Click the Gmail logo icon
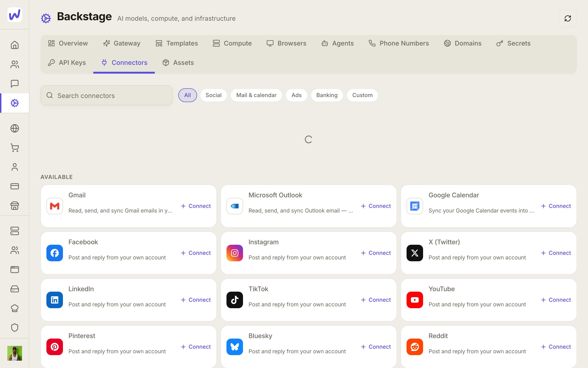 tap(55, 206)
